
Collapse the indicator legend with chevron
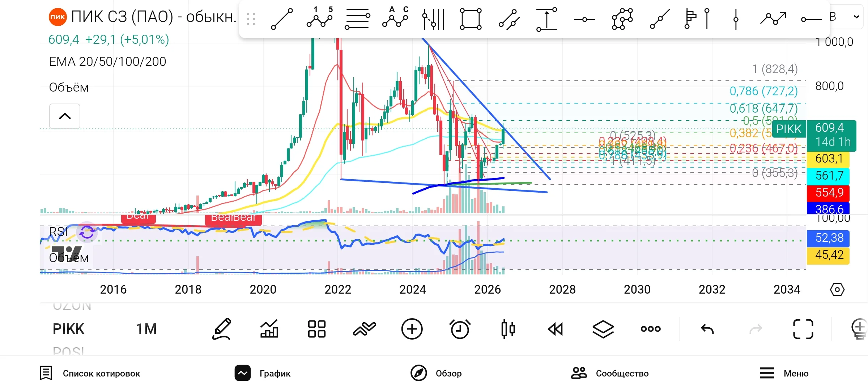(65, 116)
